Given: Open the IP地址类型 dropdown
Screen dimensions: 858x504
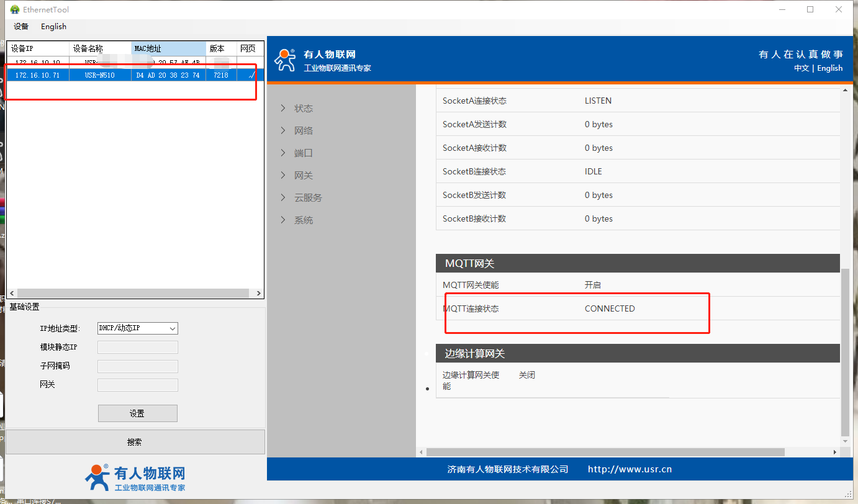Looking at the screenshot, I should [x=137, y=328].
